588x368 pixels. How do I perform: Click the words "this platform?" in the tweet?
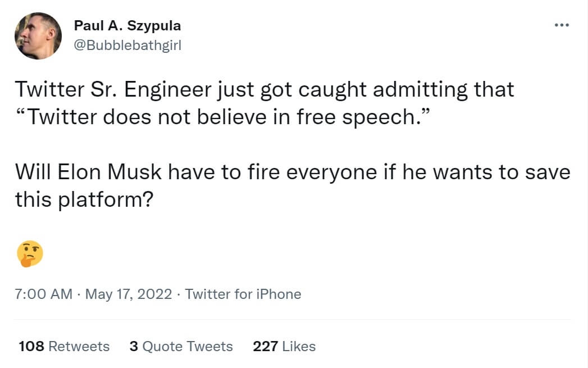[84, 199]
